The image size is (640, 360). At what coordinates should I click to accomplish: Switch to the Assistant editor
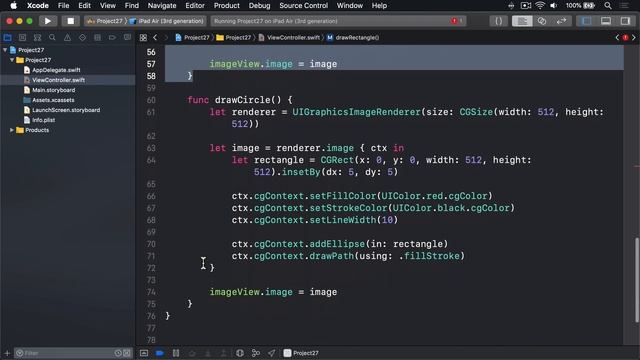542,21
